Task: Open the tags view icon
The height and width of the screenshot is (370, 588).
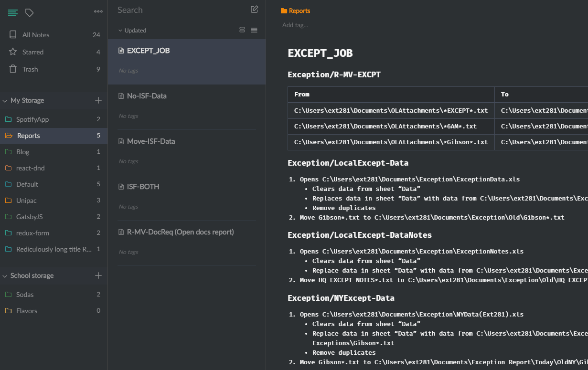Action: [x=30, y=13]
